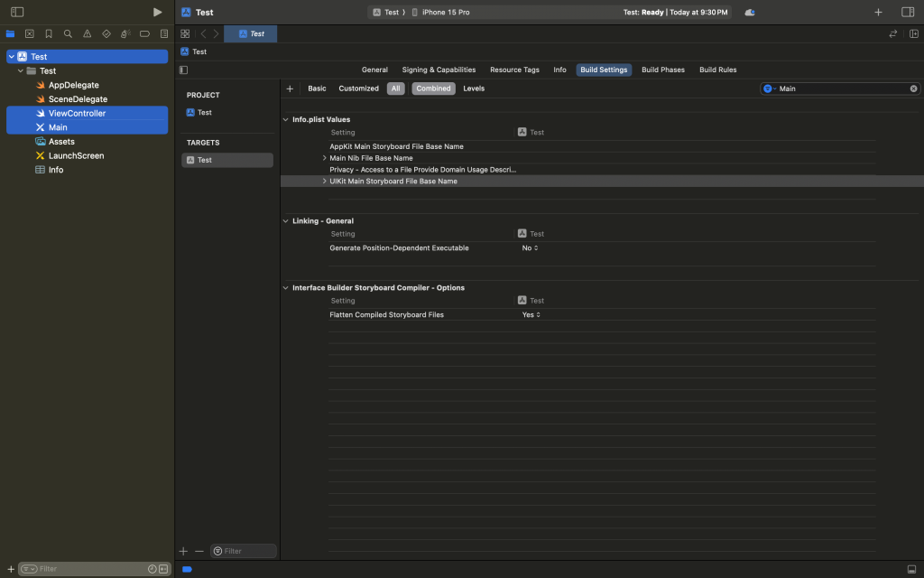Hide the project and targets list
This screenshot has height=578, width=924.
point(184,70)
